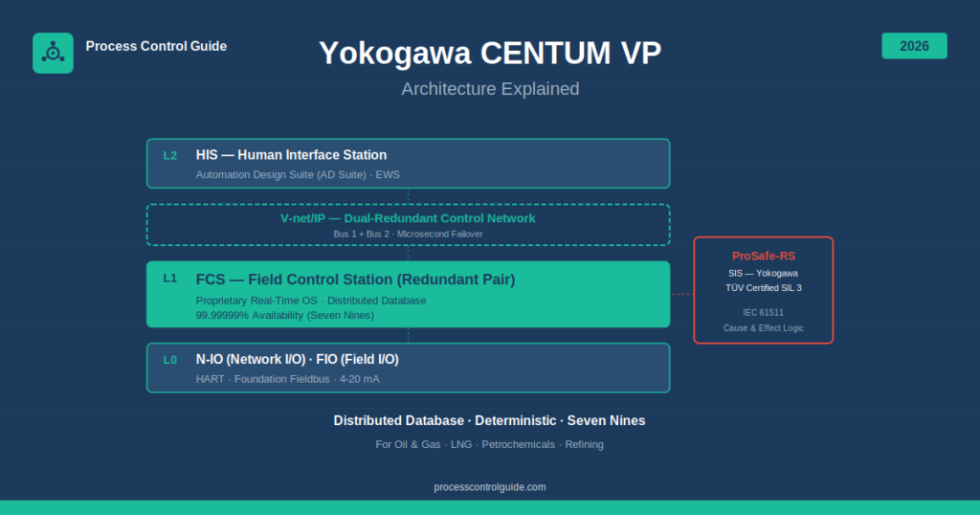The width and height of the screenshot is (980, 515).
Task: Open the processcontrolguide.com link
Action: (489, 487)
